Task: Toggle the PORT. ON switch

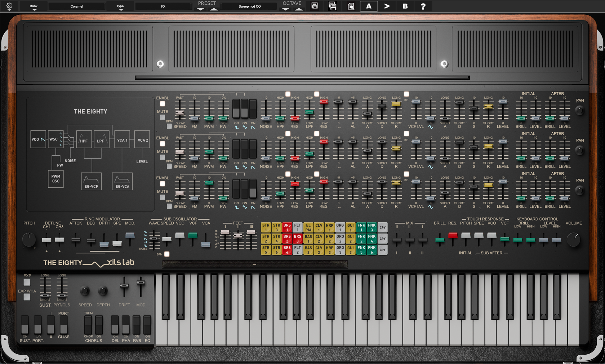Action: (x=38, y=325)
